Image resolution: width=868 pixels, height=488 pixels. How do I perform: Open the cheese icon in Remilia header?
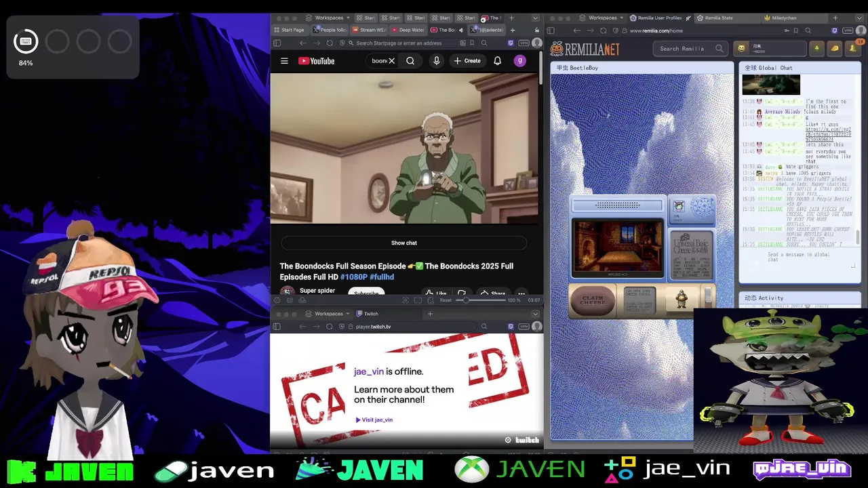click(834, 48)
